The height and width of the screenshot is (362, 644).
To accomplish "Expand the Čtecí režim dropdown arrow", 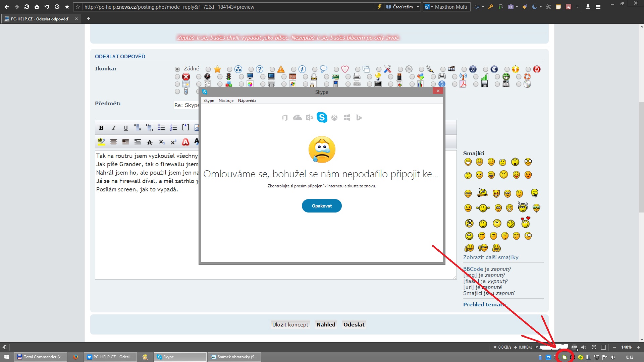I will coord(418,7).
